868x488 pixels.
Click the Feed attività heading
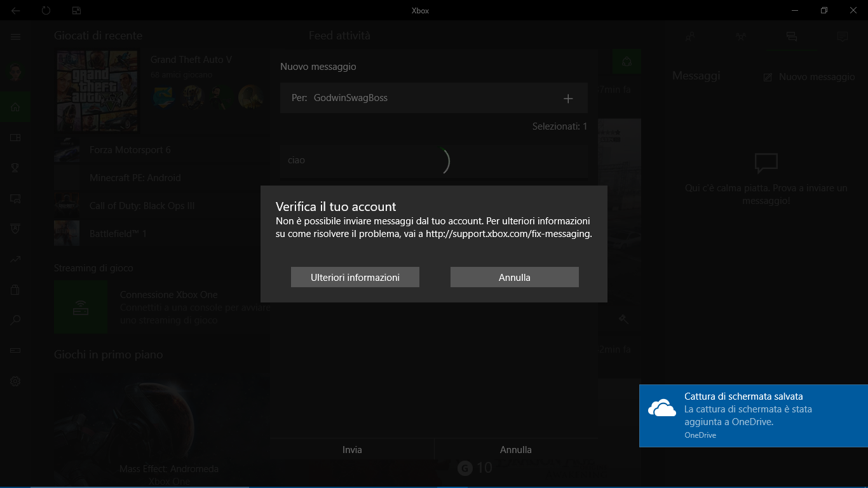pos(339,36)
